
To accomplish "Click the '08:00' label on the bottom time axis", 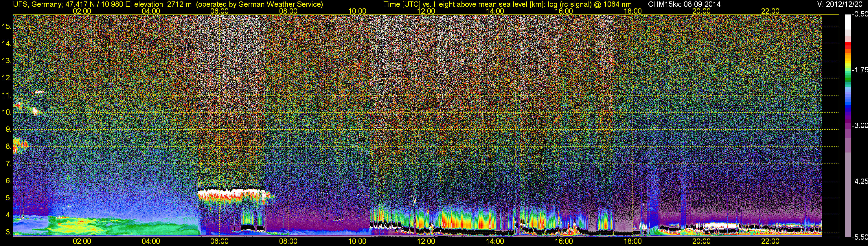I will 288,241.
